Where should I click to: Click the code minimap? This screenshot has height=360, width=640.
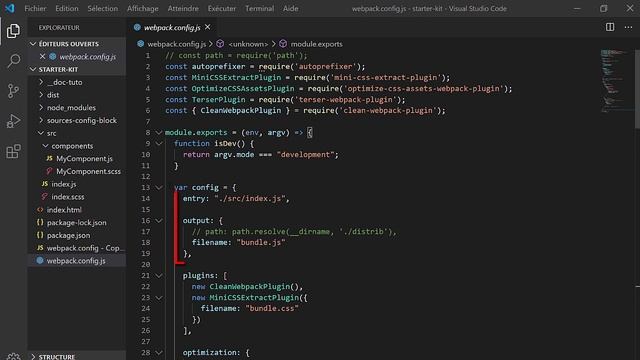pyautogui.click(x=616, y=82)
